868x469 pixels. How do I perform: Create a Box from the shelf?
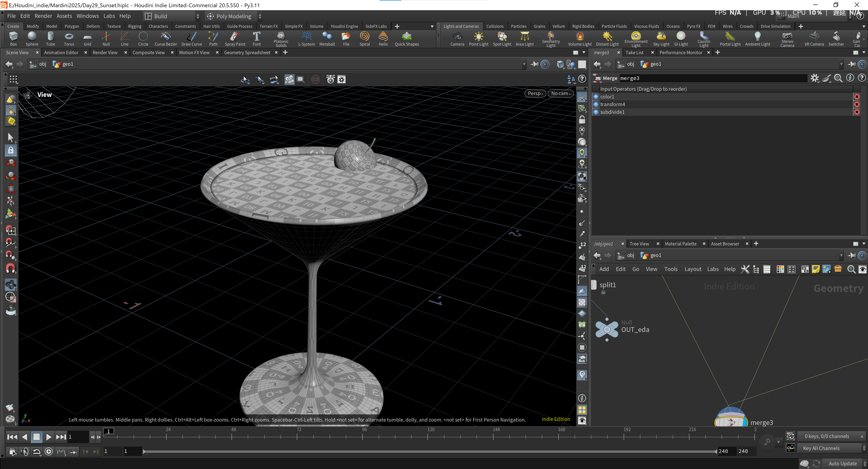(13, 38)
